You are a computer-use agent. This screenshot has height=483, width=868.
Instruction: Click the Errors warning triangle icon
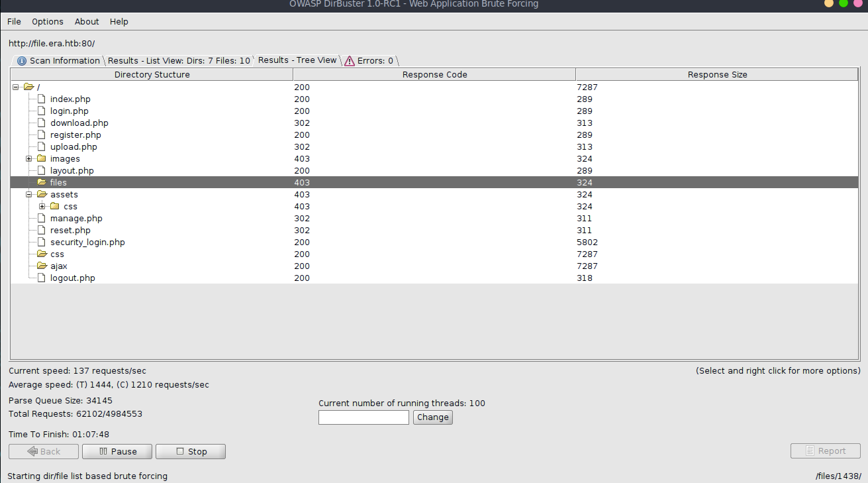click(x=350, y=61)
